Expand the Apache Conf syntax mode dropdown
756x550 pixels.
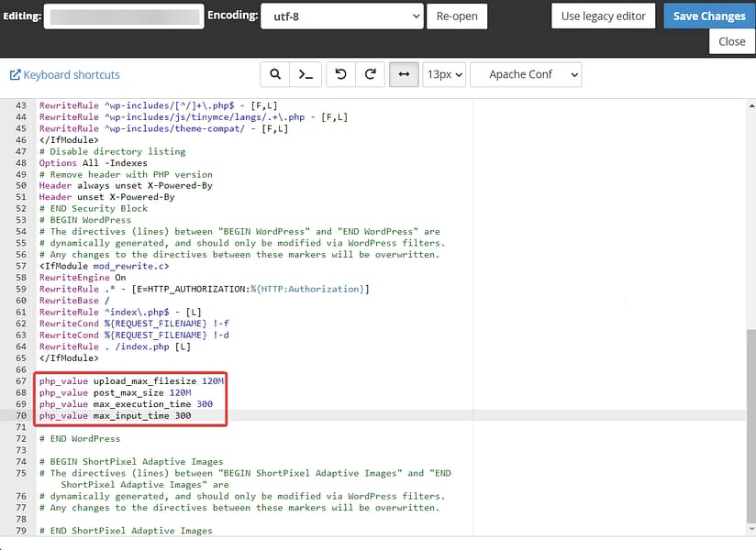(525, 74)
